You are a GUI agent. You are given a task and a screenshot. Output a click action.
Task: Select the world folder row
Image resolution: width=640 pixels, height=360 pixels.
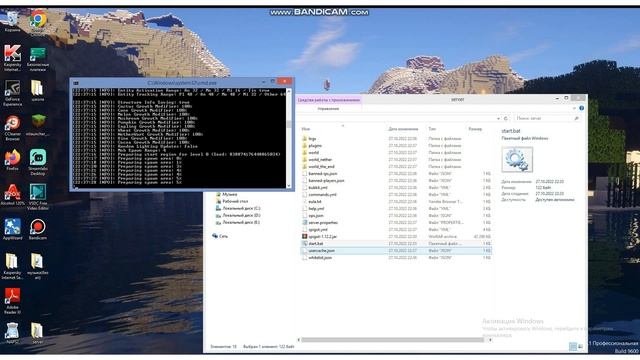click(396, 153)
